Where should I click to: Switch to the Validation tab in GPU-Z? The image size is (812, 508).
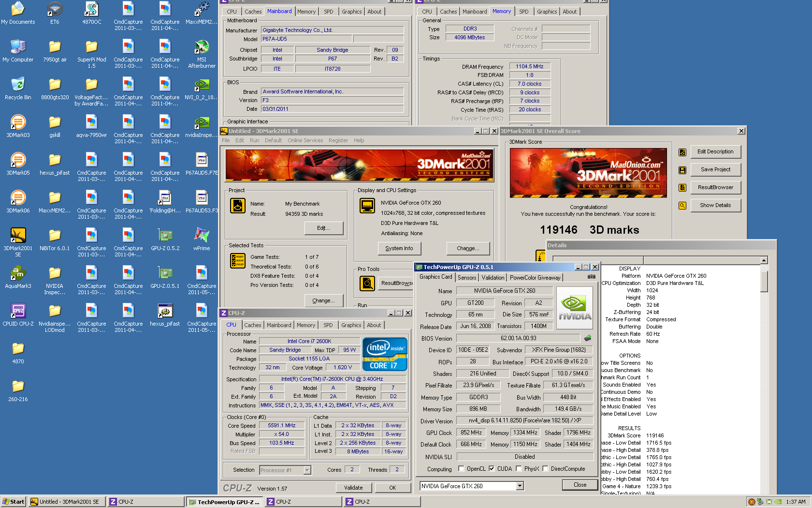click(493, 277)
